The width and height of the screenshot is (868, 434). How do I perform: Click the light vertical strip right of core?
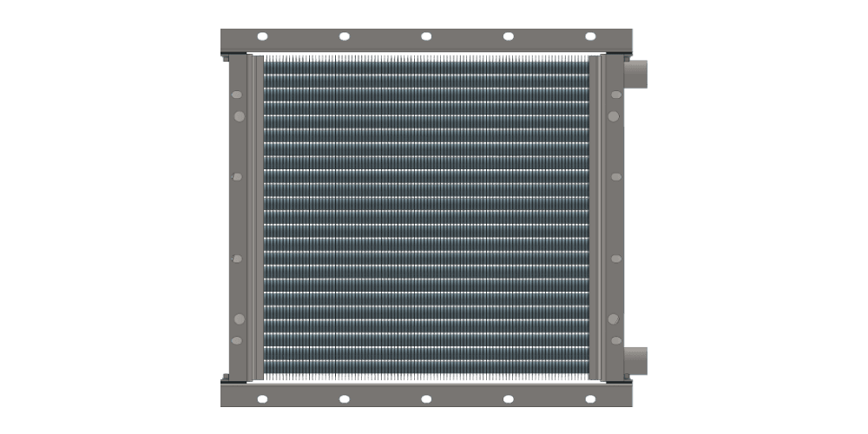point(595,217)
